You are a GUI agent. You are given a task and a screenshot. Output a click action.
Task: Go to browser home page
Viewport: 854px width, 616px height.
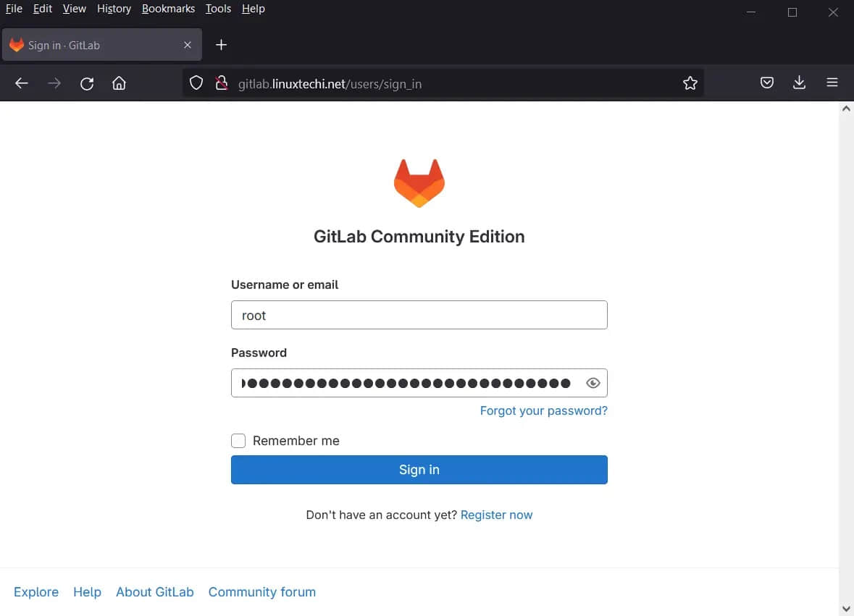[x=120, y=83]
